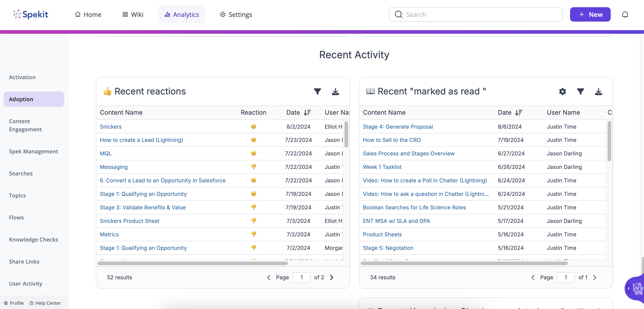The width and height of the screenshot is (644, 309).
Task: Click the Spekit logo
Action: coord(31,14)
